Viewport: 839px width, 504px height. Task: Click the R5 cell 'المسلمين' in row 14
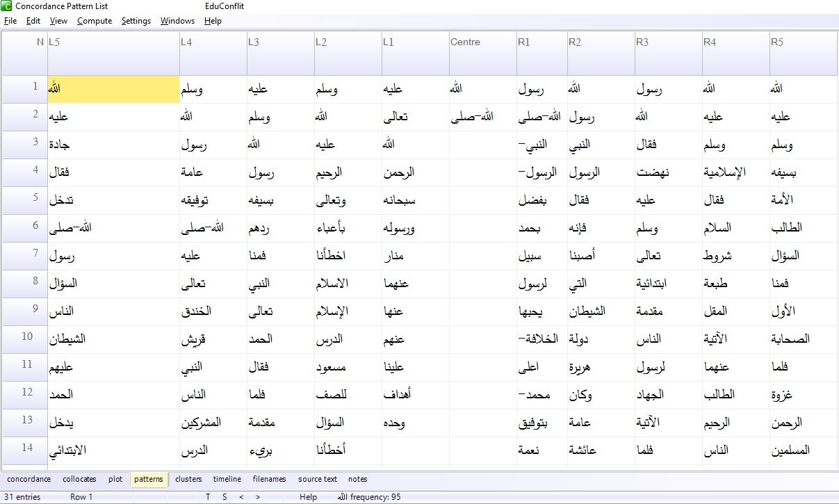[x=804, y=450]
